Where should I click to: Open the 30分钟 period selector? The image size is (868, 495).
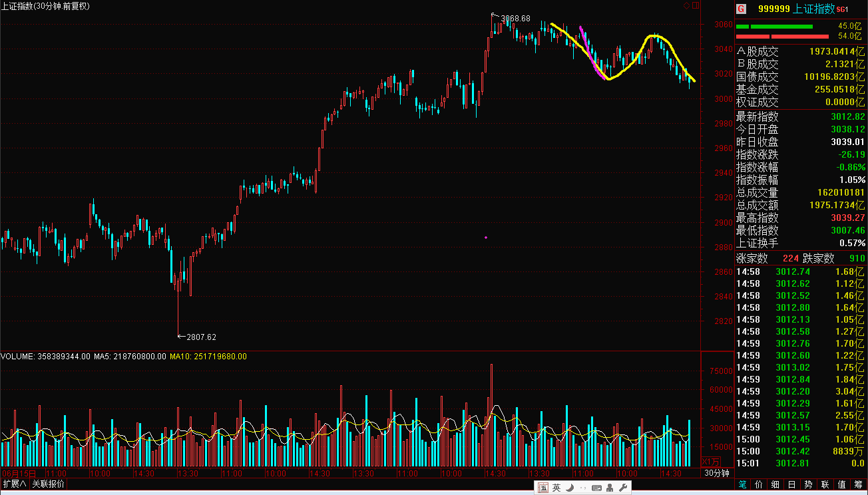coord(717,473)
